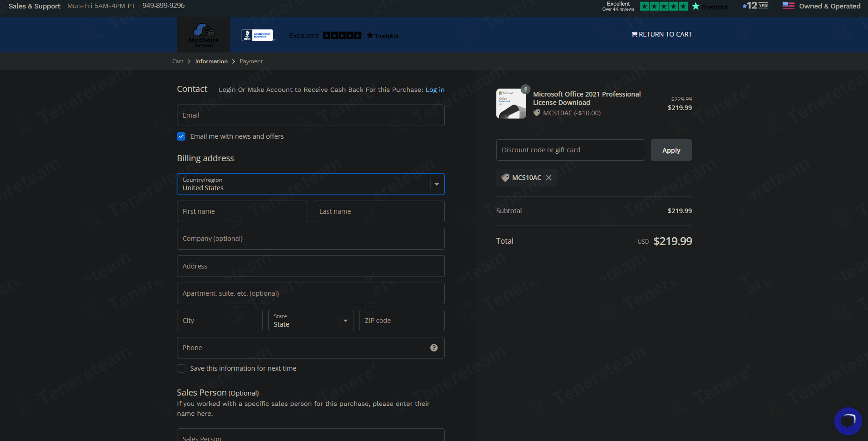868x441 pixels.
Task: Go to Cart breadcrumb
Action: (x=178, y=61)
